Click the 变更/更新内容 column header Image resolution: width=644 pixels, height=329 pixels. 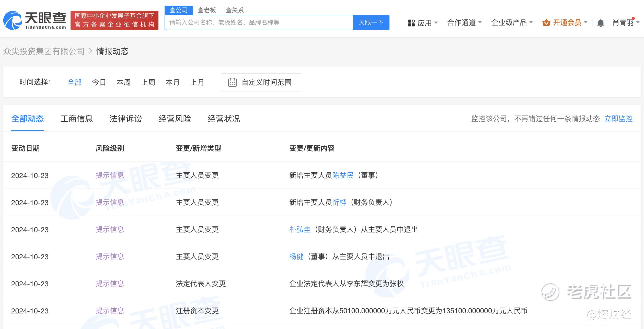point(312,148)
